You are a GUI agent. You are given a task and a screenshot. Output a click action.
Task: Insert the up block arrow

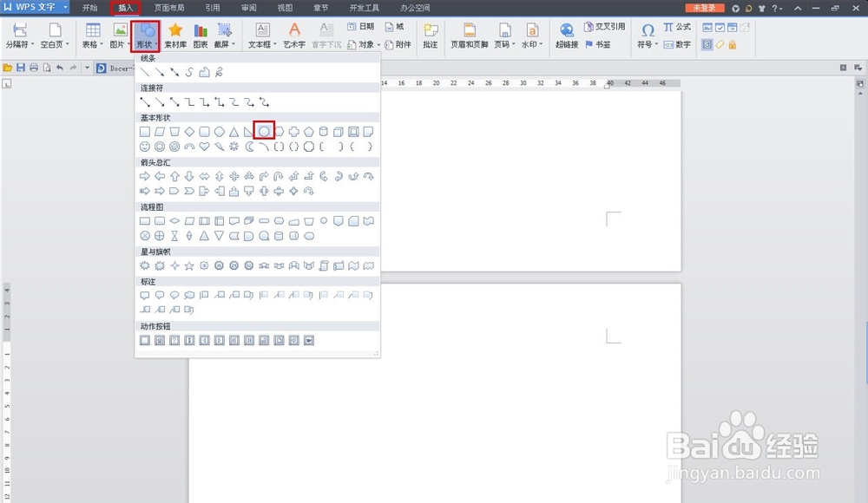point(174,176)
